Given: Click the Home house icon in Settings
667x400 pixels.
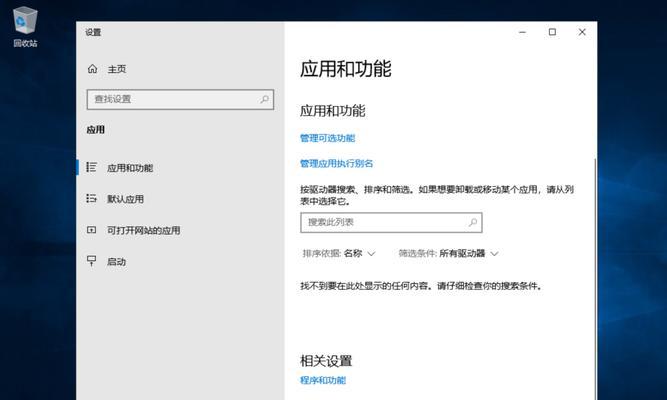Looking at the screenshot, I should pyautogui.click(x=92, y=69).
